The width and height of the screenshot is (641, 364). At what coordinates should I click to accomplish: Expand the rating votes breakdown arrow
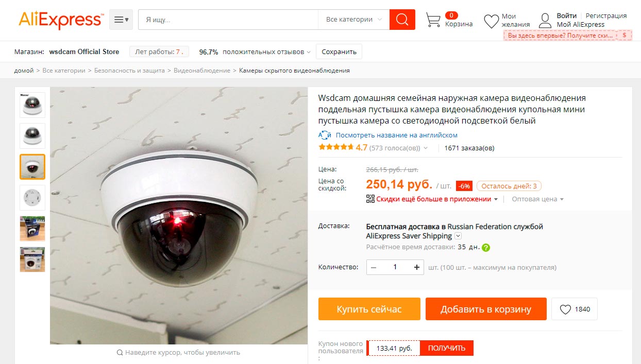coord(426,148)
